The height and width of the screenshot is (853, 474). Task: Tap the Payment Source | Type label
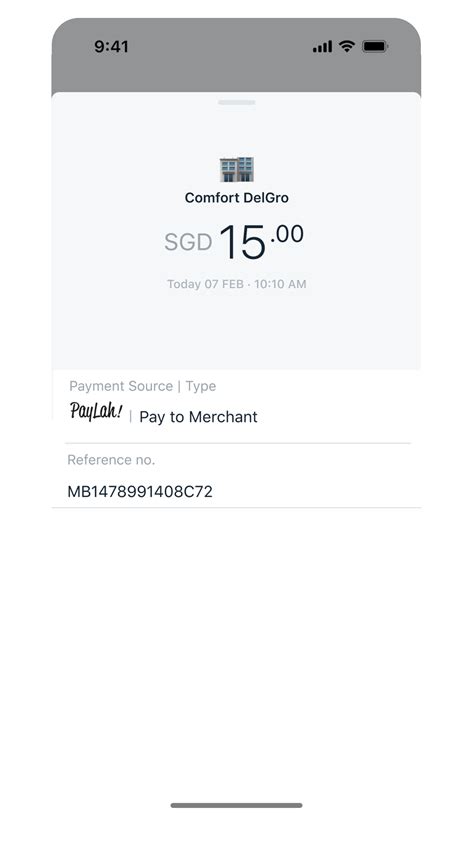click(143, 386)
